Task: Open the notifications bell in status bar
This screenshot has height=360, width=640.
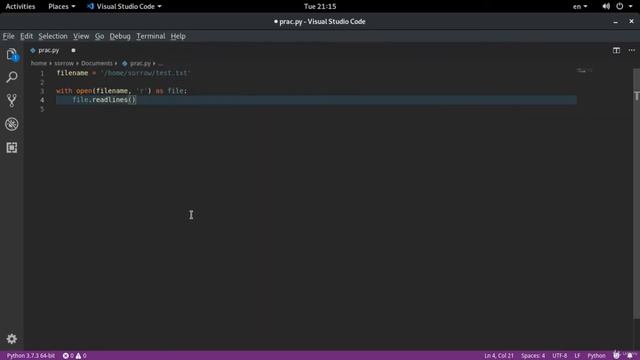Action: [x=630, y=356]
